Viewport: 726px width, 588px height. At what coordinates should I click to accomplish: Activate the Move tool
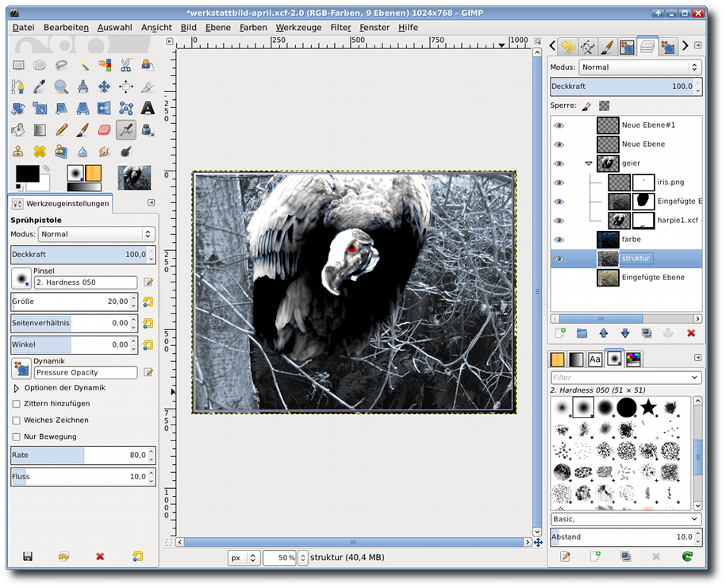pyautogui.click(x=104, y=86)
